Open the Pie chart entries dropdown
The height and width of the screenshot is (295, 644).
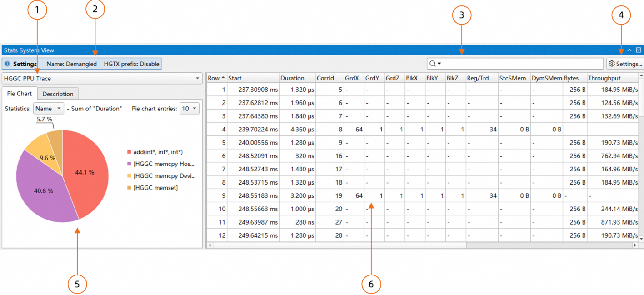[x=190, y=109]
